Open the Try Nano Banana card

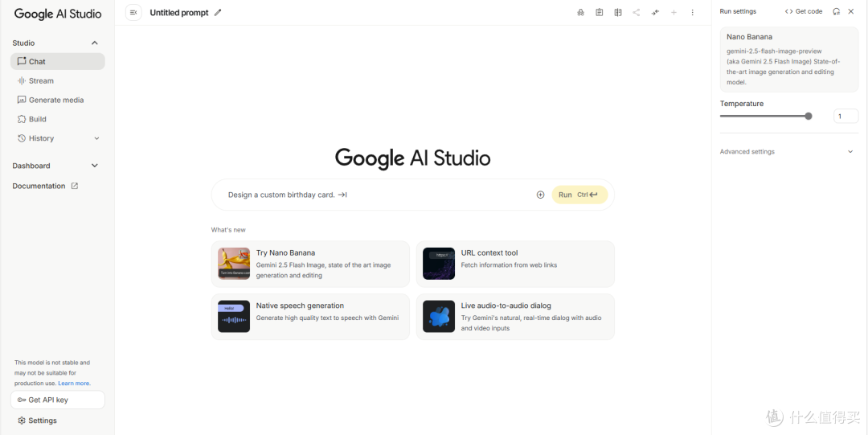310,264
